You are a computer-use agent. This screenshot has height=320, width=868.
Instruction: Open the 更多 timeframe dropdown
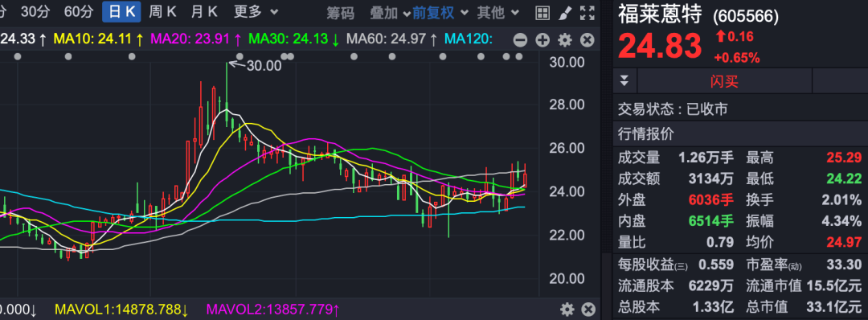[256, 11]
